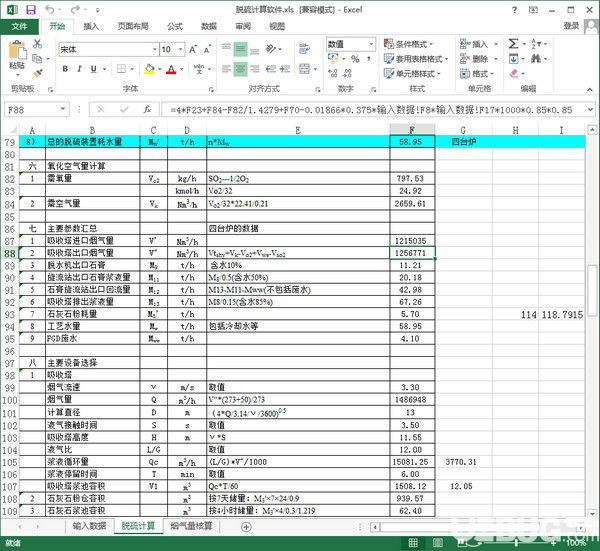Select the Format Painter brush icon
This screenshot has width=600, height=551.
38,73
